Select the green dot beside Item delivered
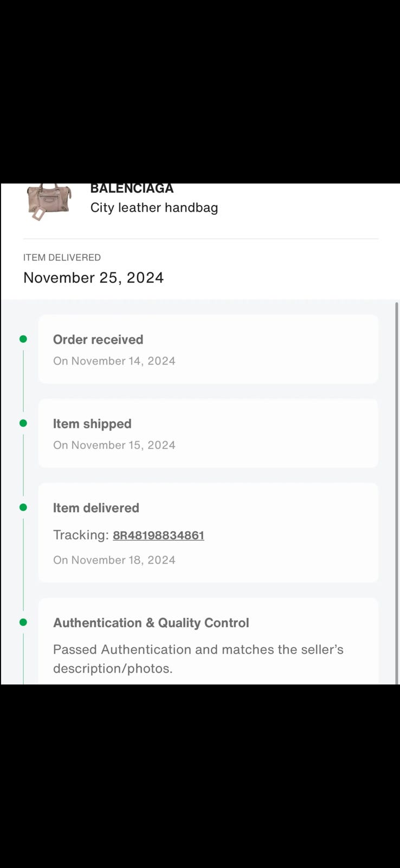 23,507
